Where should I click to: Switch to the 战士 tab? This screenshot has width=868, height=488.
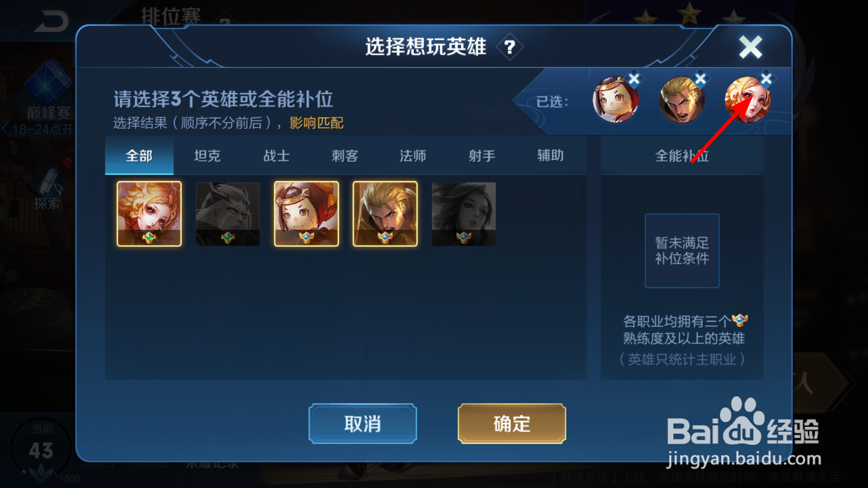(x=276, y=156)
